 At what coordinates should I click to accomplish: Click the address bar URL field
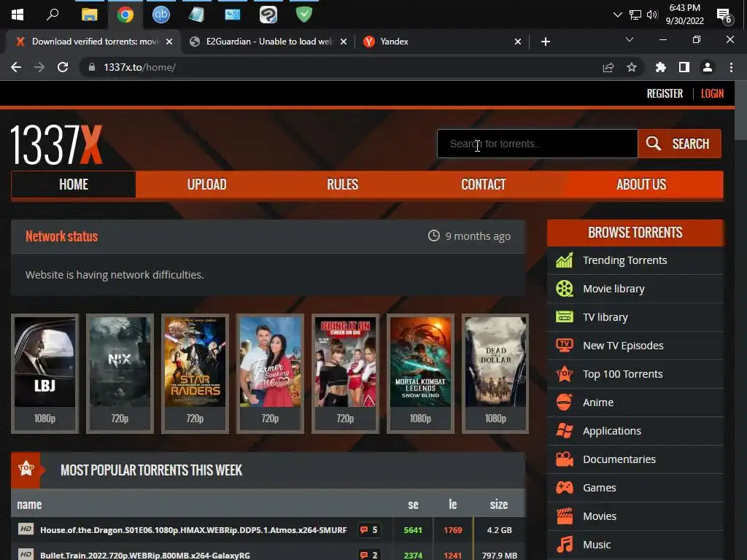click(343, 68)
